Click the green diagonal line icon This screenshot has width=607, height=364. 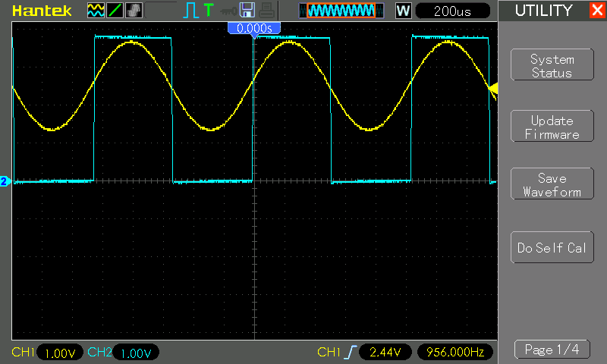coord(115,11)
